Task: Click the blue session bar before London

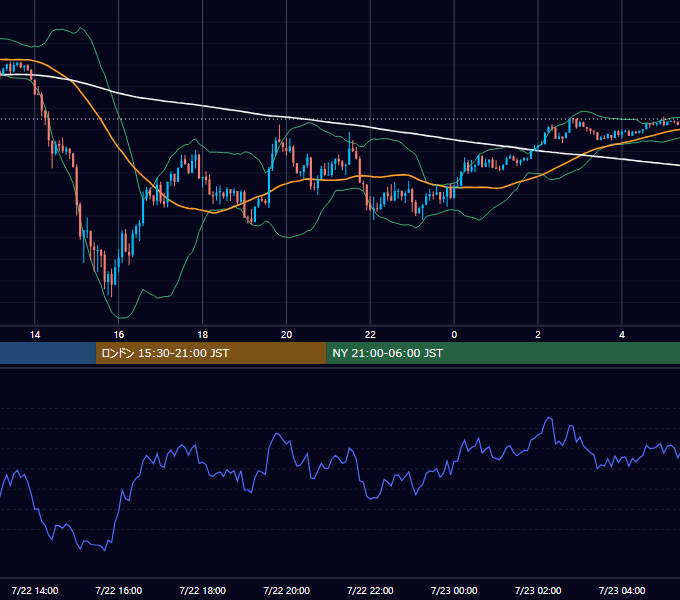Action: point(48,353)
